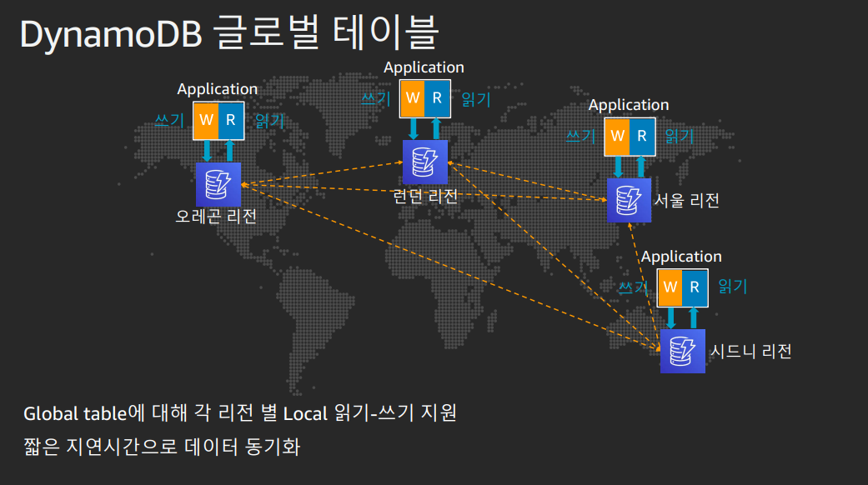
Task: Select the orange W box above 서울 리전
Action: click(617, 136)
